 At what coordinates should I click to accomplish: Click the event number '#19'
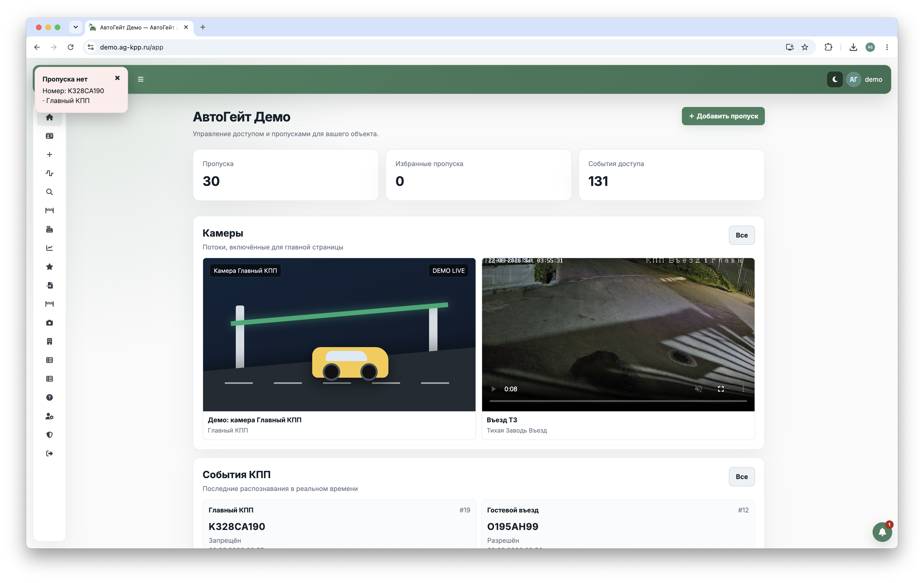465,510
